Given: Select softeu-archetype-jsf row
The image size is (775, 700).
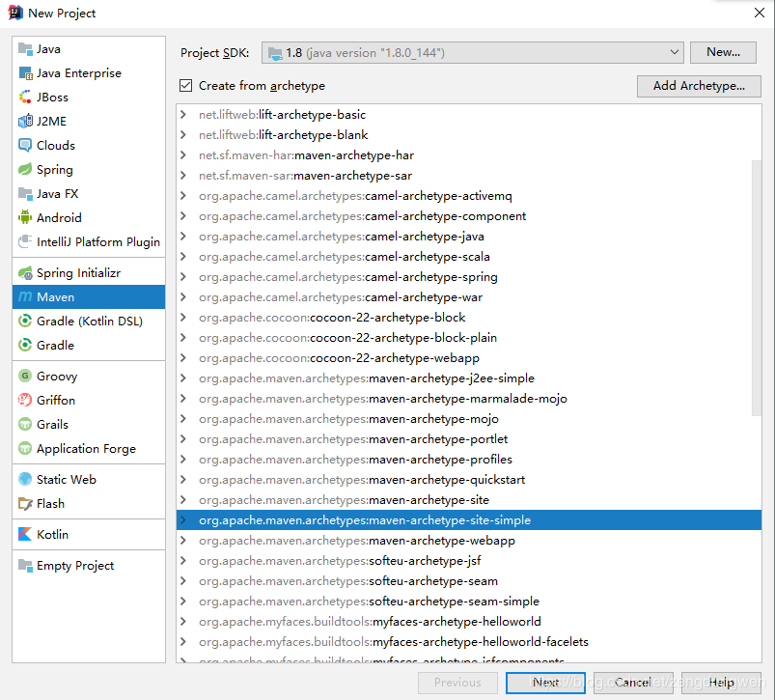Looking at the screenshot, I should (468, 561).
